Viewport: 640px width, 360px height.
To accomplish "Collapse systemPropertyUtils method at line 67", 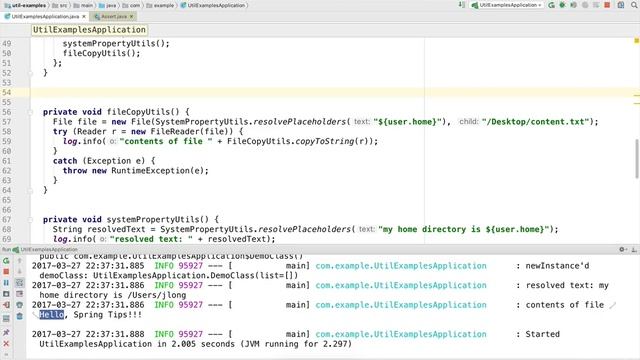I will click(31, 220).
